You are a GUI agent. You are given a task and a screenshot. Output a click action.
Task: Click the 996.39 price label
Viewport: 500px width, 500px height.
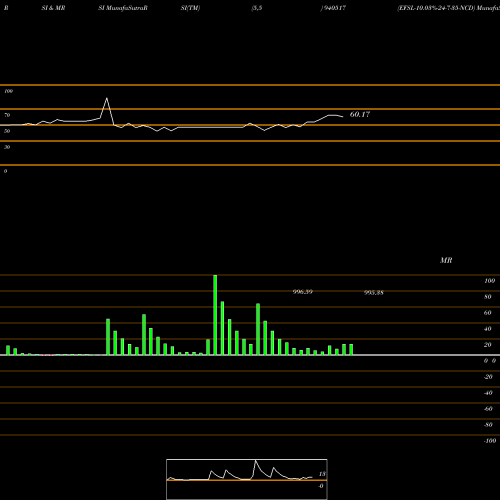coord(303,292)
